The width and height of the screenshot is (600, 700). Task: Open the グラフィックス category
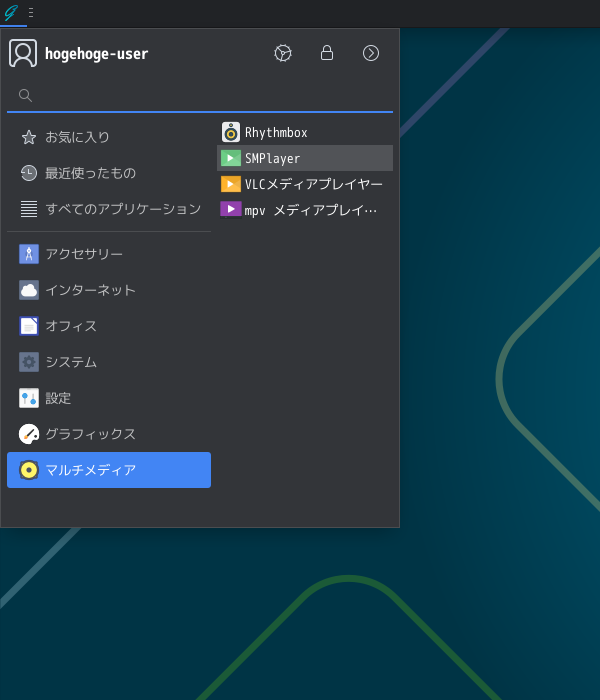[109, 434]
